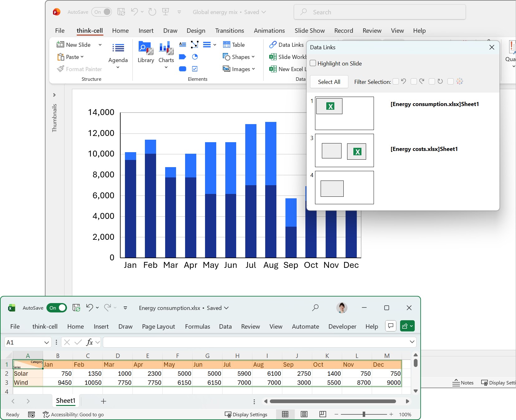516x420 pixels.
Task: Open the Transitions tab in PowerPoint
Action: click(x=229, y=31)
